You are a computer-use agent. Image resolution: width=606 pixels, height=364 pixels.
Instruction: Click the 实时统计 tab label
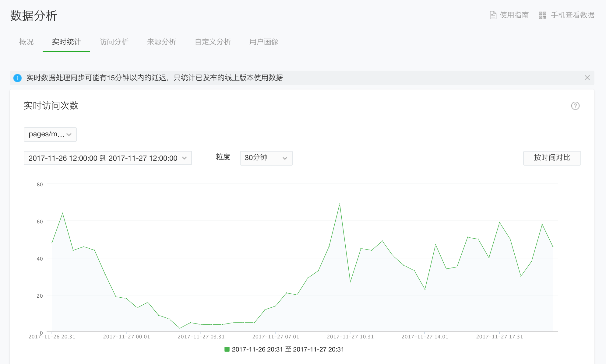point(66,42)
